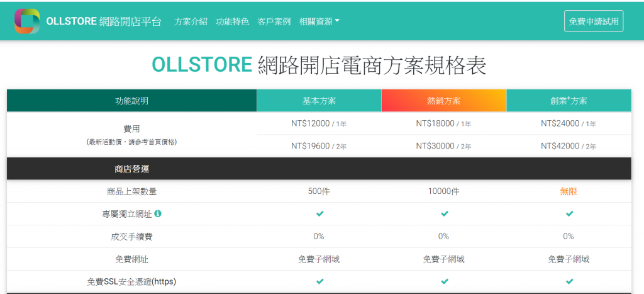
Task: Click the 免費申請試用 button
Action: (594, 21)
